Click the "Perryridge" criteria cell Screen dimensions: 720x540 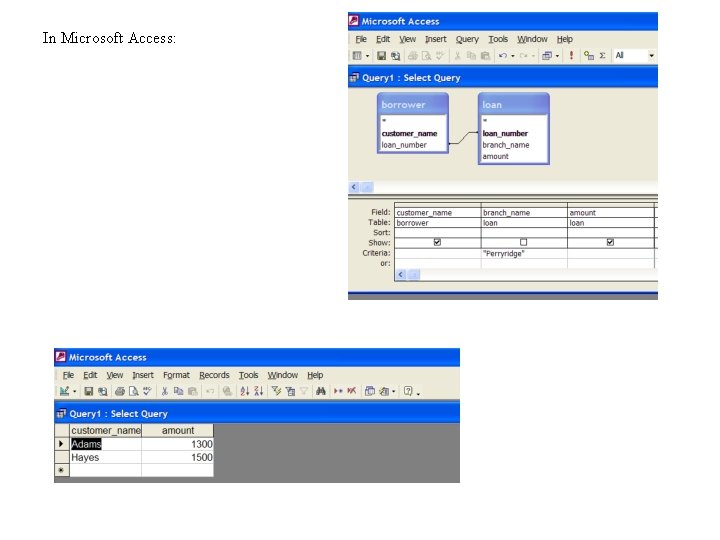coord(524,253)
